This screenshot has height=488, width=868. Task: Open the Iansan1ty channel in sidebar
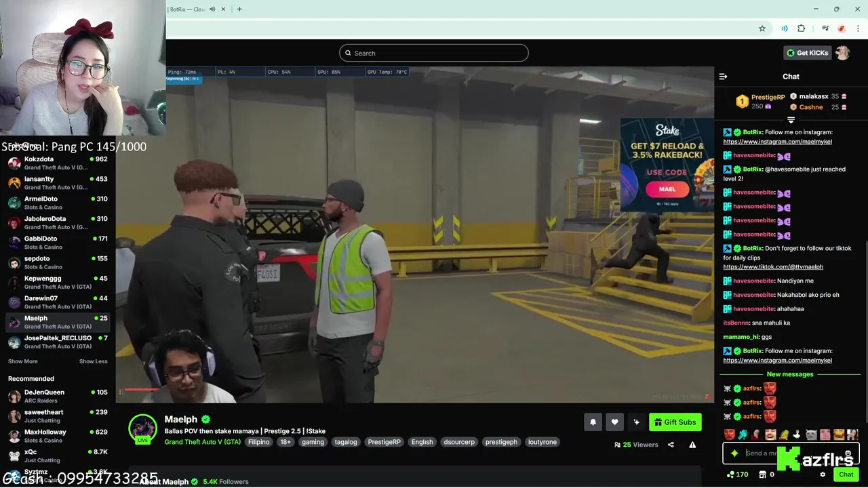(x=58, y=183)
